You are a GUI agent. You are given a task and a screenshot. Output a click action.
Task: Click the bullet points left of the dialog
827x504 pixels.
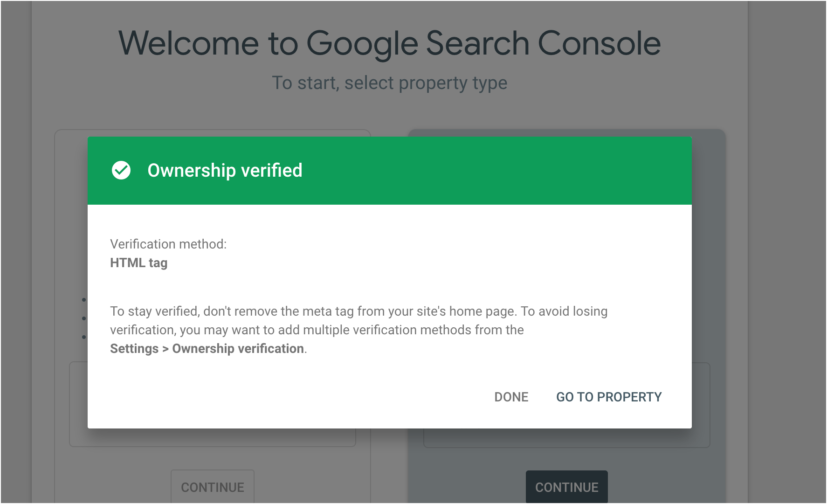point(84,318)
